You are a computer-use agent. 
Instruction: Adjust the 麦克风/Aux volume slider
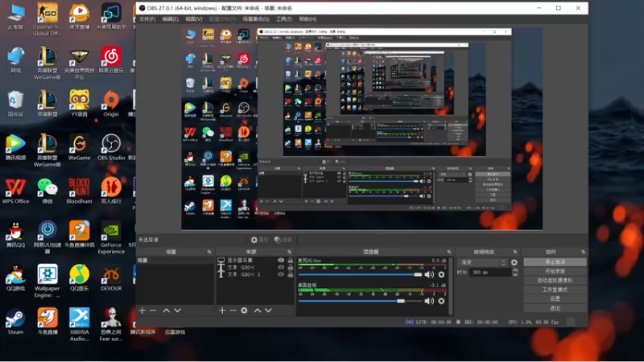tap(360, 274)
